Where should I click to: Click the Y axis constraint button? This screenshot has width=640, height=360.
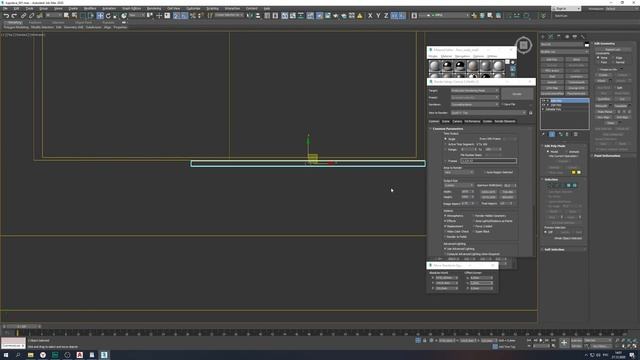click(x=378, y=16)
